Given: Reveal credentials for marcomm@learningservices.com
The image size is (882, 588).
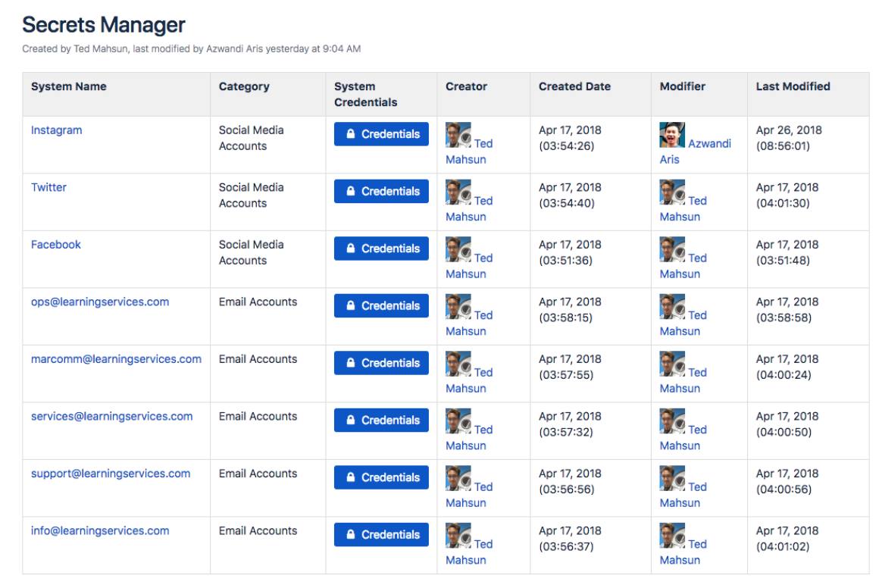Looking at the screenshot, I should (x=381, y=363).
